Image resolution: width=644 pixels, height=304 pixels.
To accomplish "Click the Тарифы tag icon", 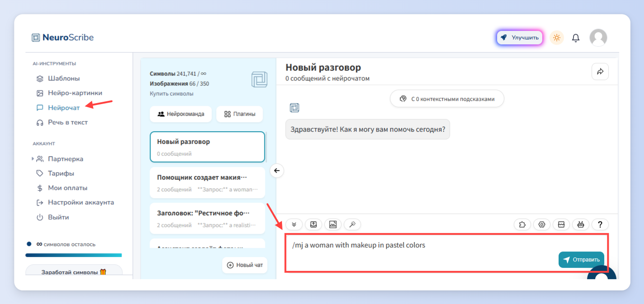I will click(40, 173).
